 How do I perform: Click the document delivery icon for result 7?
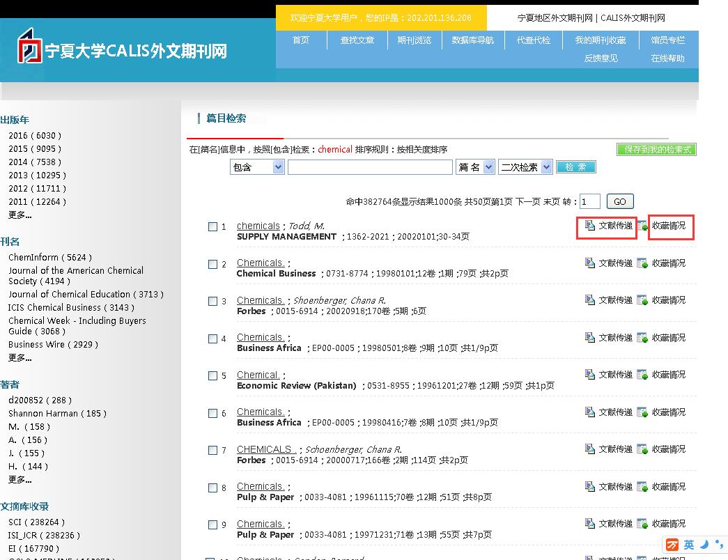[589, 449]
